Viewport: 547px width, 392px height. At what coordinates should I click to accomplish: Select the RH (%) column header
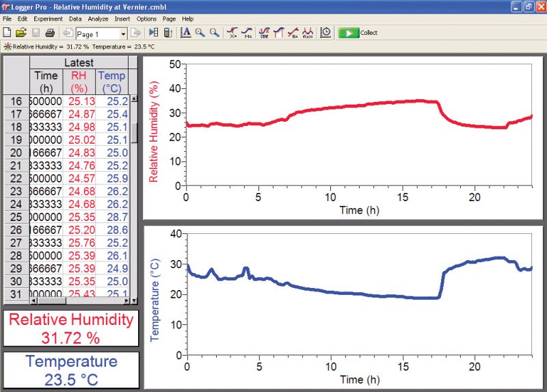pos(79,81)
